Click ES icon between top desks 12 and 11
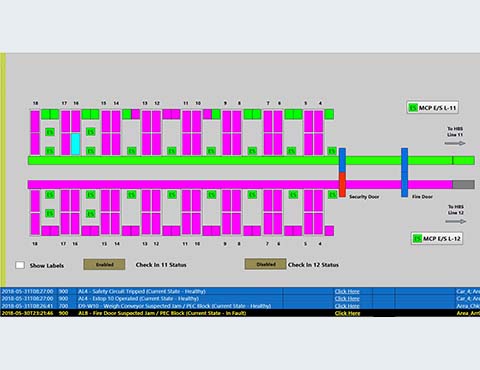This screenshot has width=480, height=370. 172,151
